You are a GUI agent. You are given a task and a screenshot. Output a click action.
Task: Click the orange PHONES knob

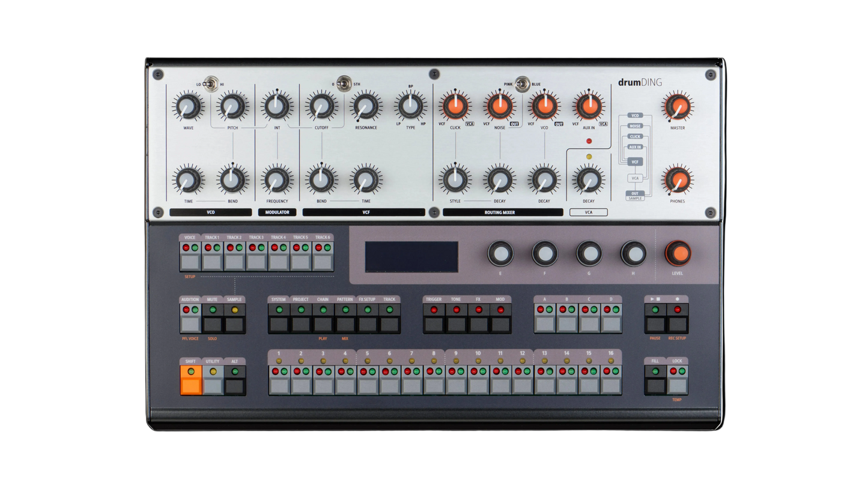click(678, 179)
